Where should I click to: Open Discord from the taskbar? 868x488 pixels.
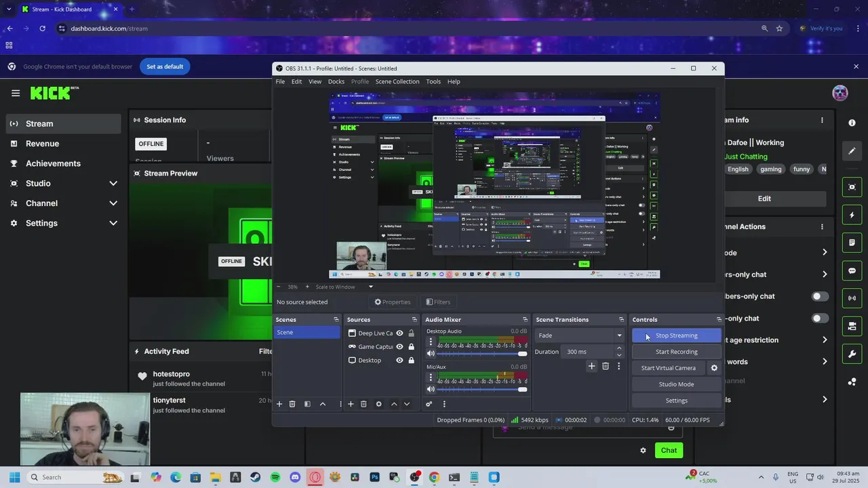[295, 477]
